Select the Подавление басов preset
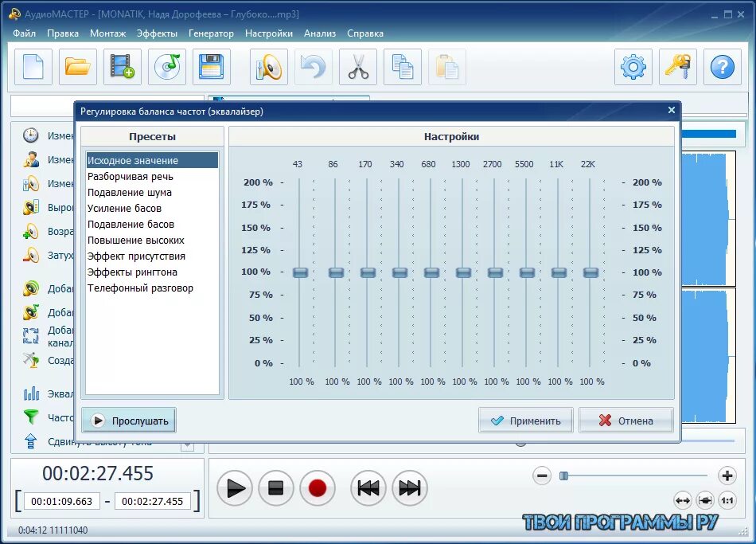Viewport: 756px width, 544px height. coord(152,224)
